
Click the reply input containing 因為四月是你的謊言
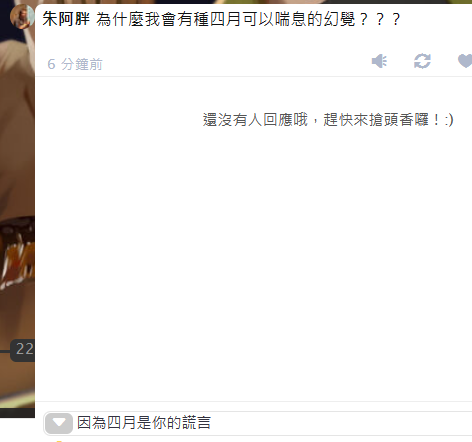click(x=258, y=423)
